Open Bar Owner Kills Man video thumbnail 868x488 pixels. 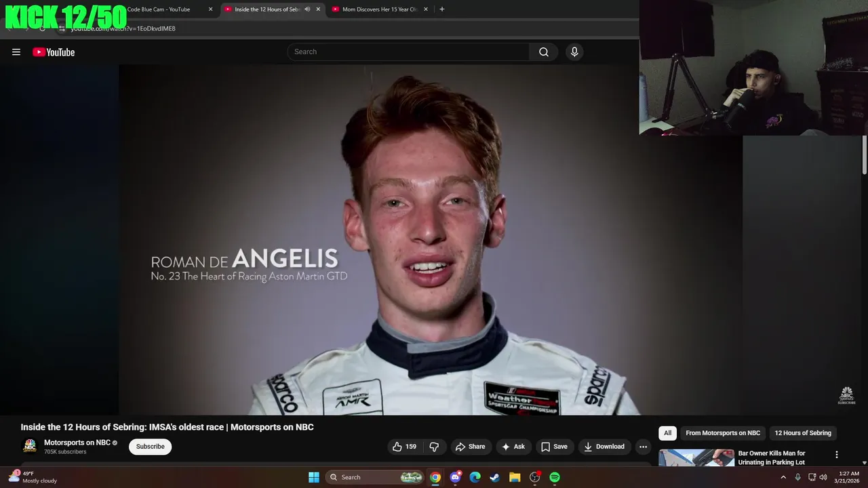pyautogui.click(x=696, y=458)
